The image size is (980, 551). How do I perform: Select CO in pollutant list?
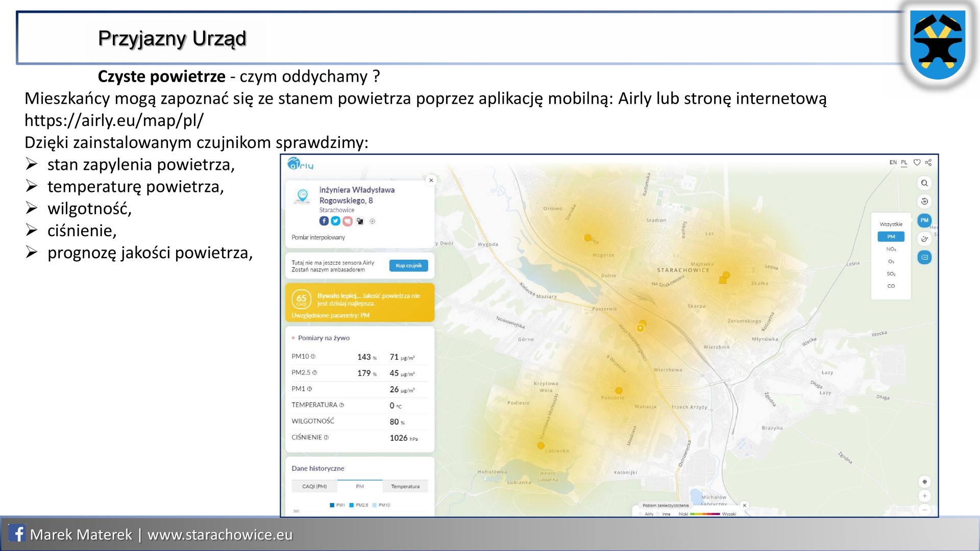tap(891, 286)
